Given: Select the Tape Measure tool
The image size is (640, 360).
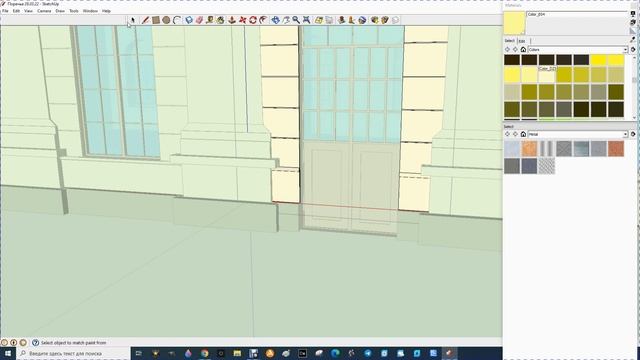Looking at the screenshot, I should pos(210,20).
